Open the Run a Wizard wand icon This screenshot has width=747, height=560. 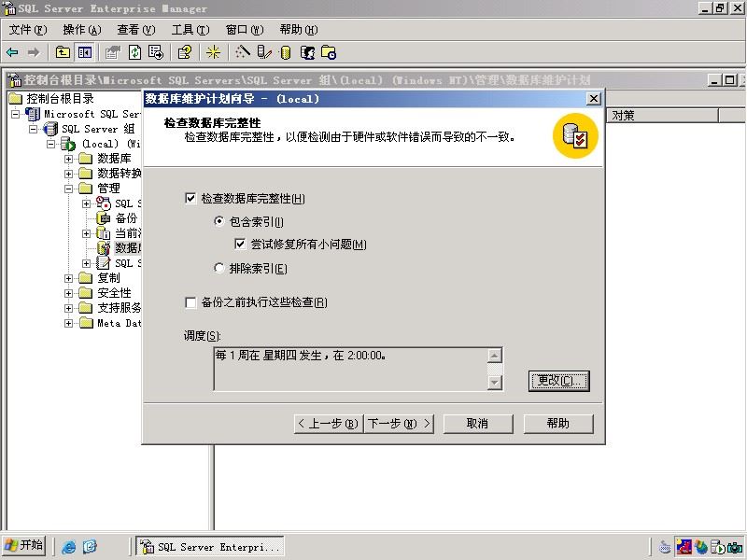[x=242, y=52]
